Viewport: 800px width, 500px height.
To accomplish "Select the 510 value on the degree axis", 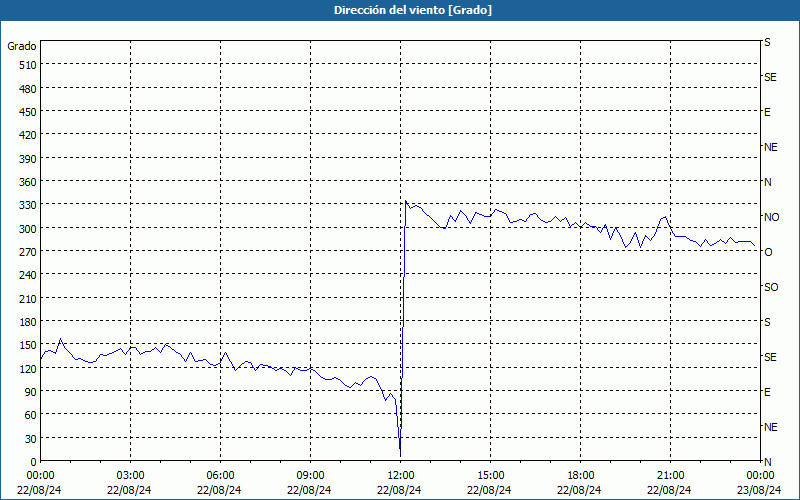I will (x=28, y=65).
